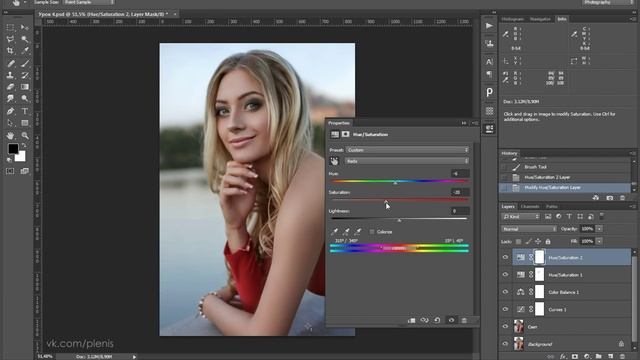Create new adjustment layer icon
The image size is (640, 360).
(587, 357)
